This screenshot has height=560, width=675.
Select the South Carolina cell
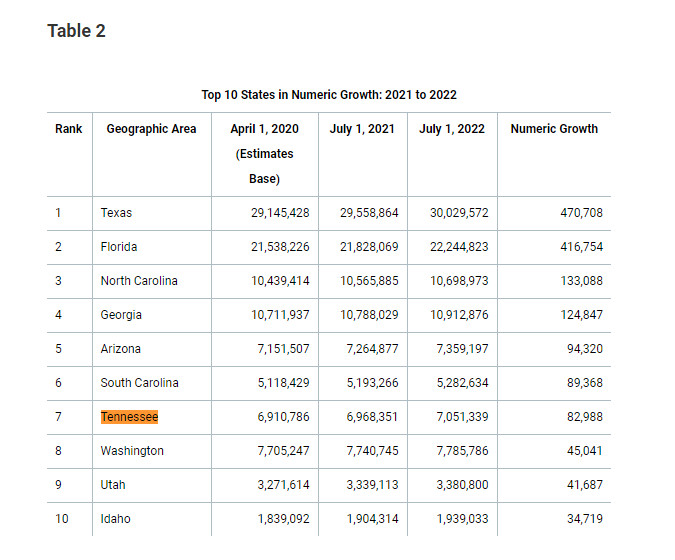139,383
